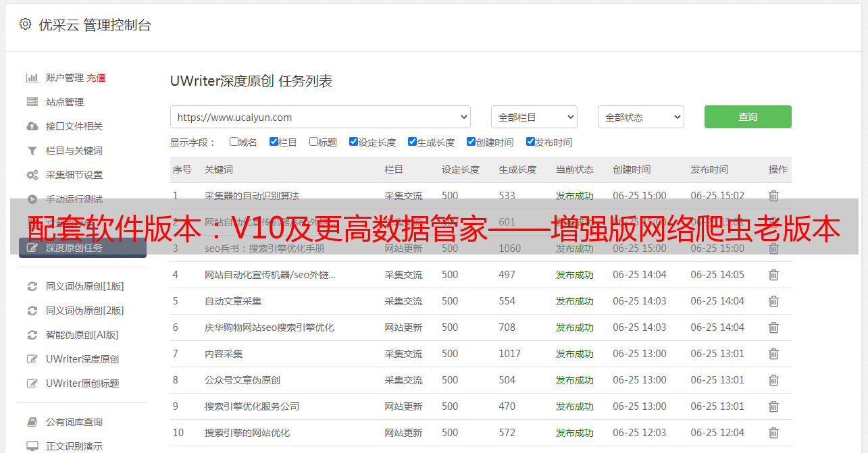The image size is (868, 453).
Task: Open 采集细节设置 via its gears icon
Action: coord(32,175)
